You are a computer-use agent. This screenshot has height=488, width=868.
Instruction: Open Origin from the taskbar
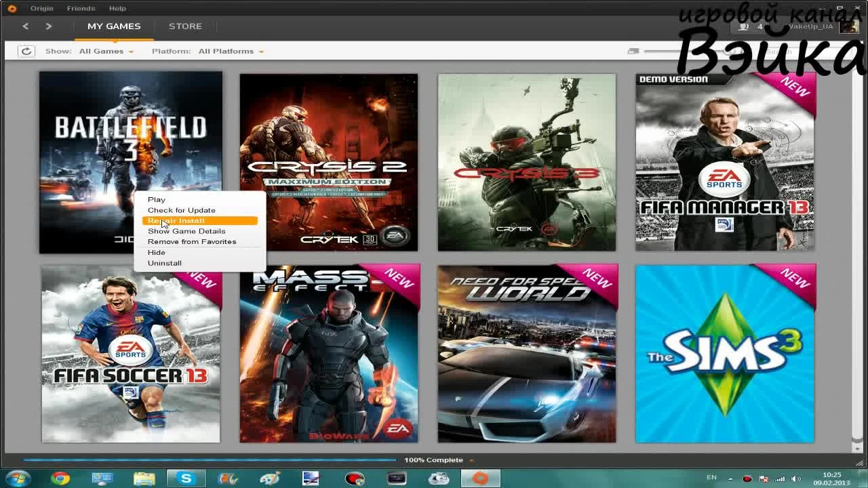point(480,478)
